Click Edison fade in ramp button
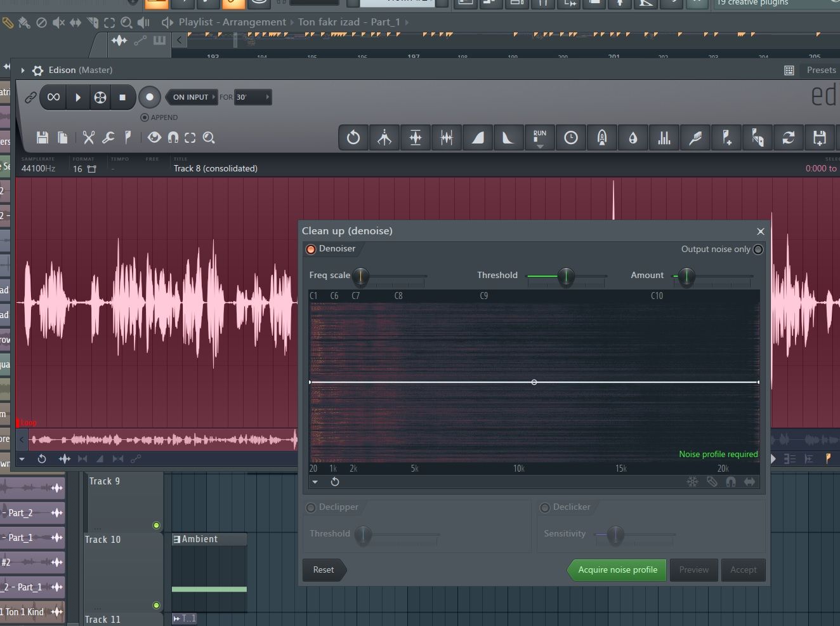Screen dimensions: 840x626 click(x=478, y=137)
